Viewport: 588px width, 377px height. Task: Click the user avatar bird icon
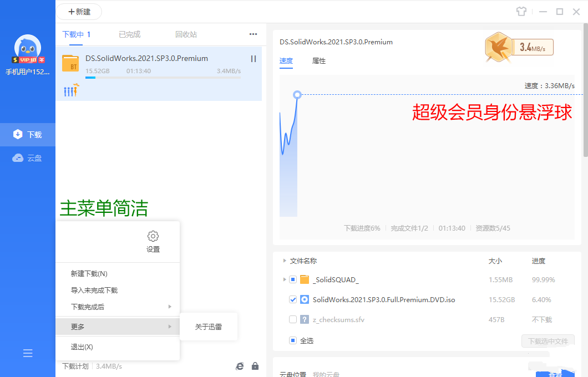coord(28,49)
